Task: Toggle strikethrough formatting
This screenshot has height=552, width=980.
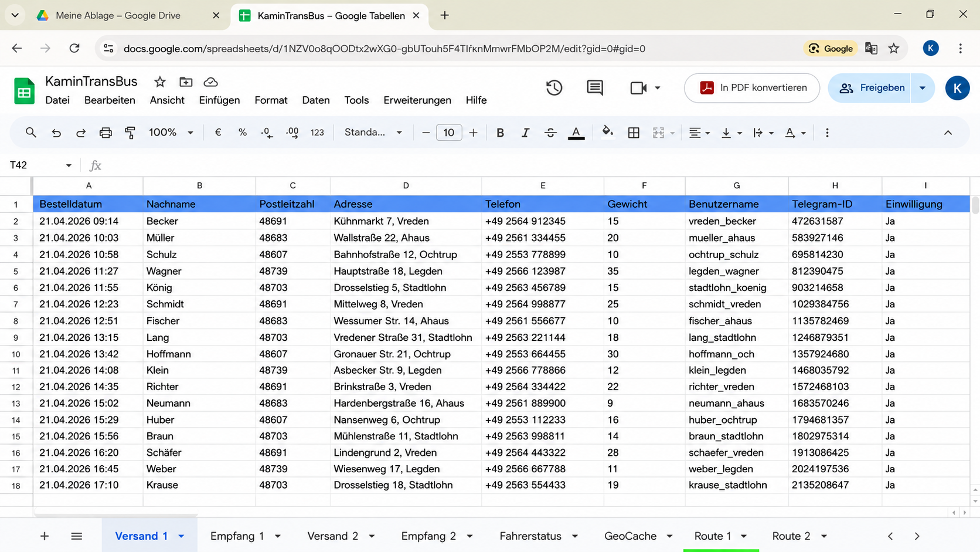Action: [550, 133]
